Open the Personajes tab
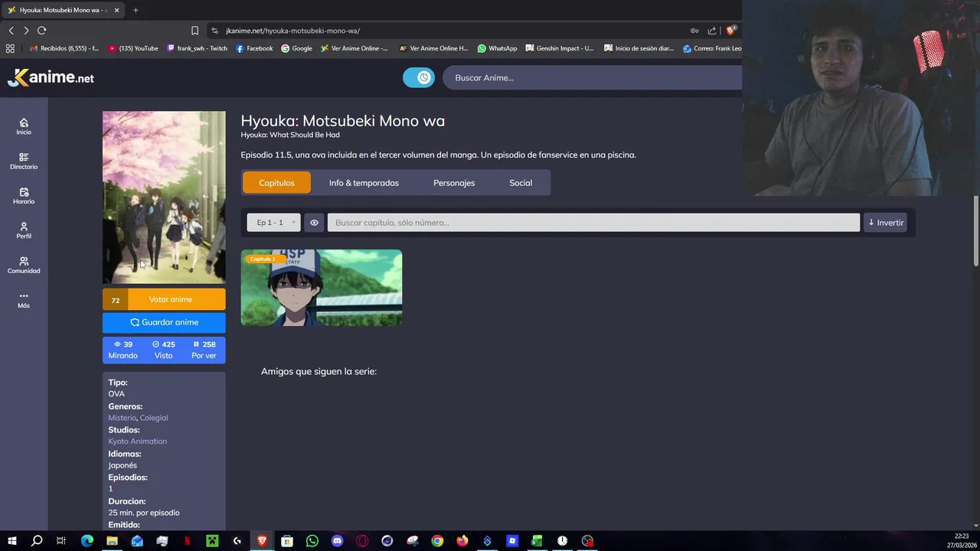Image resolution: width=980 pixels, height=551 pixels. click(454, 183)
